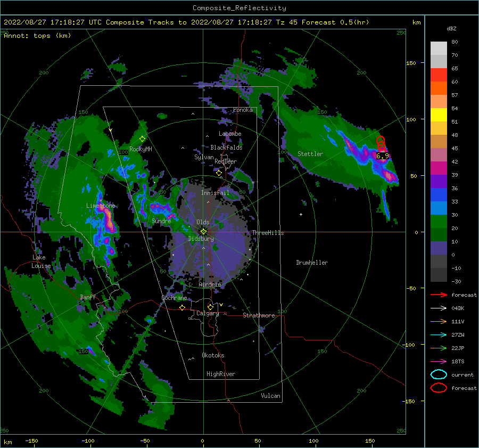The width and height of the screenshot is (479, 448).
Task: Click the 'dBZ' legend heading
Action: coord(451,29)
